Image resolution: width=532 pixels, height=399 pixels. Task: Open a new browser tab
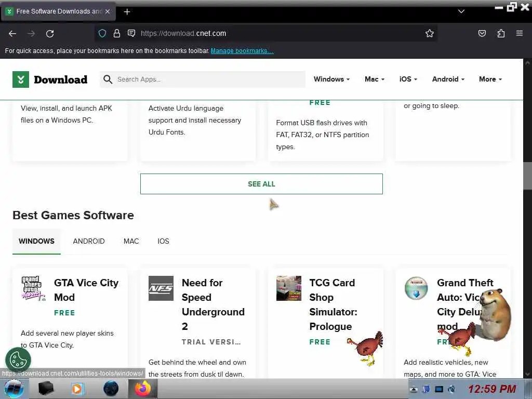pos(127,12)
